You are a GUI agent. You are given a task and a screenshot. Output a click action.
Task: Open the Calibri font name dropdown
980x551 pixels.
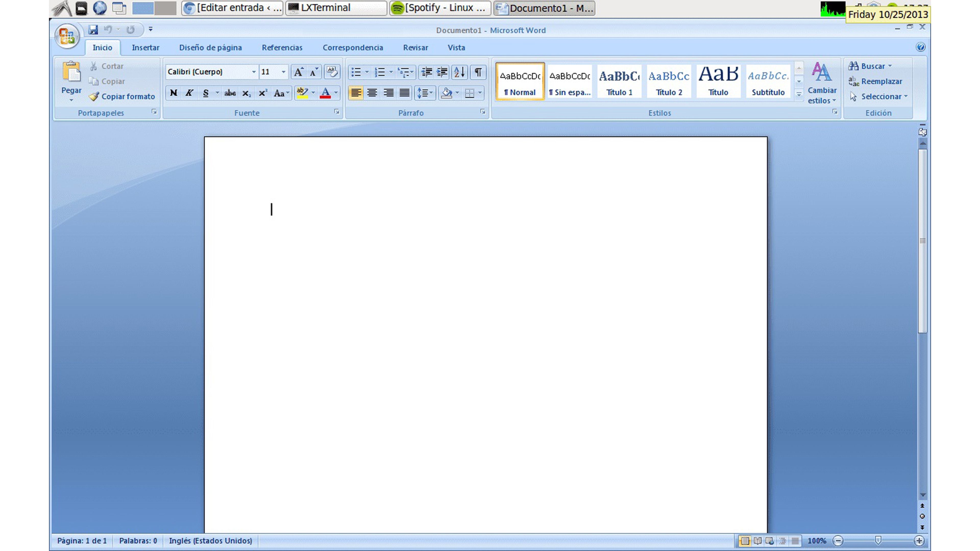[x=254, y=72]
